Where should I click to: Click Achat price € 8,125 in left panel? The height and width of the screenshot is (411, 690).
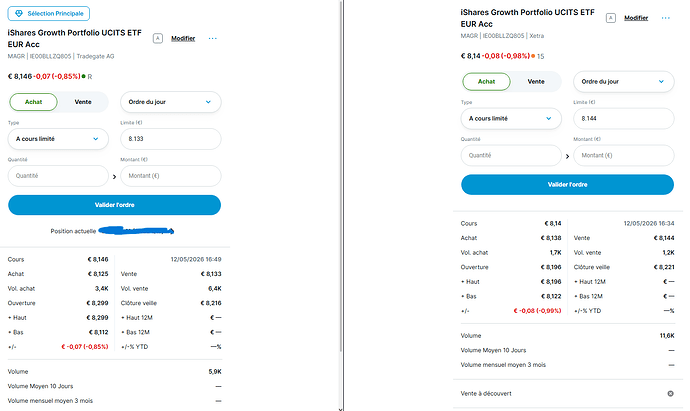[98, 274]
